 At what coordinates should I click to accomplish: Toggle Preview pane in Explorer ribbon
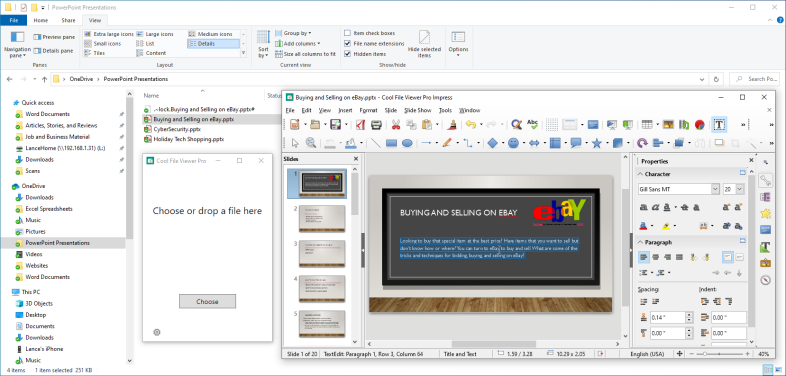(54, 37)
